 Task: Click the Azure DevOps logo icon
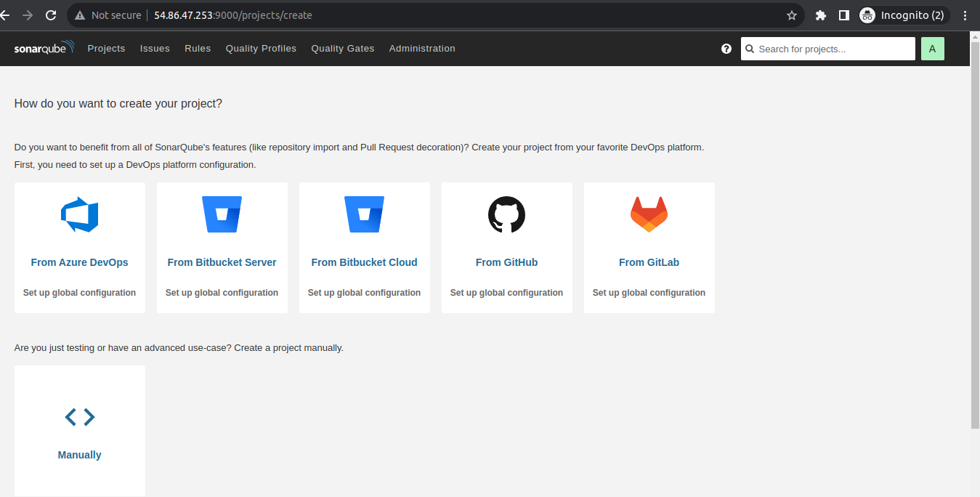coord(79,214)
